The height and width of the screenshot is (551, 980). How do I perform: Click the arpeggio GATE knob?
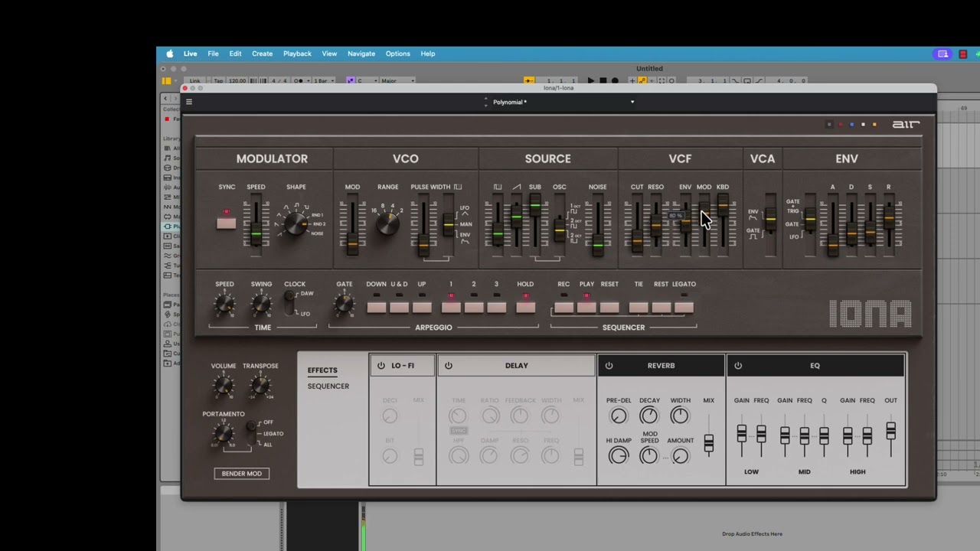coord(344,305)
